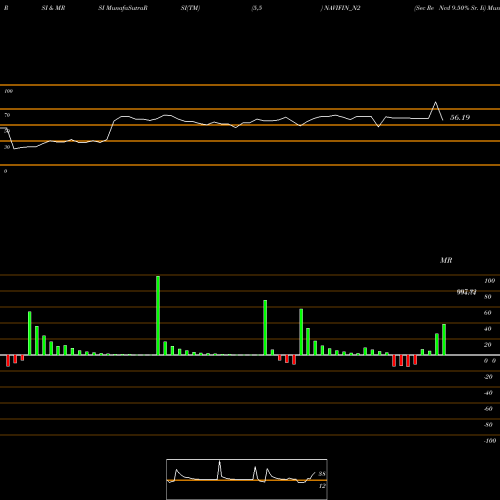The width and height of the screenshot is (500, 500).
Task: Open the mini overview chart at the bottom
Action: click(247, 479)
